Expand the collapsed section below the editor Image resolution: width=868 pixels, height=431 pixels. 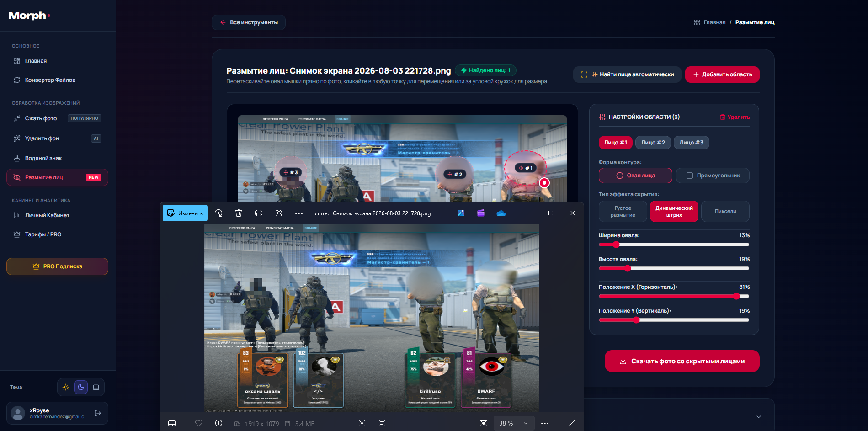(759, 417)
